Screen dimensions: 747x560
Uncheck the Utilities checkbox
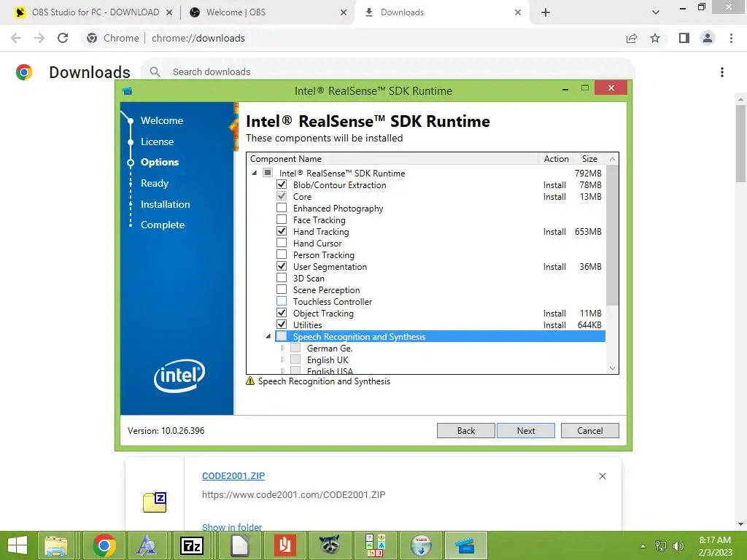pos(282,324)
